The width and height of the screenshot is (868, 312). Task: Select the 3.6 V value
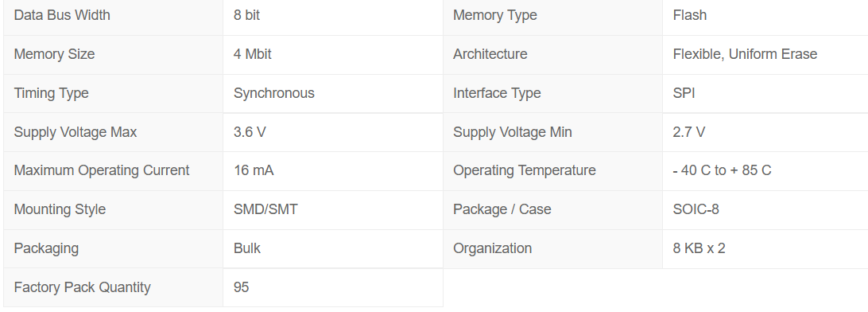point(250,132)
